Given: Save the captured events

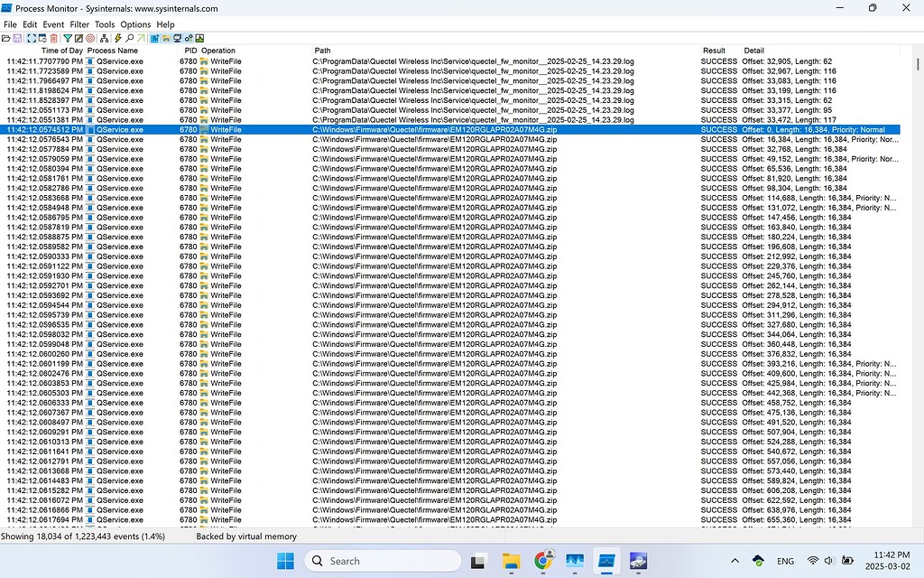Looking at the screenshot, I should tap(19, 38).
